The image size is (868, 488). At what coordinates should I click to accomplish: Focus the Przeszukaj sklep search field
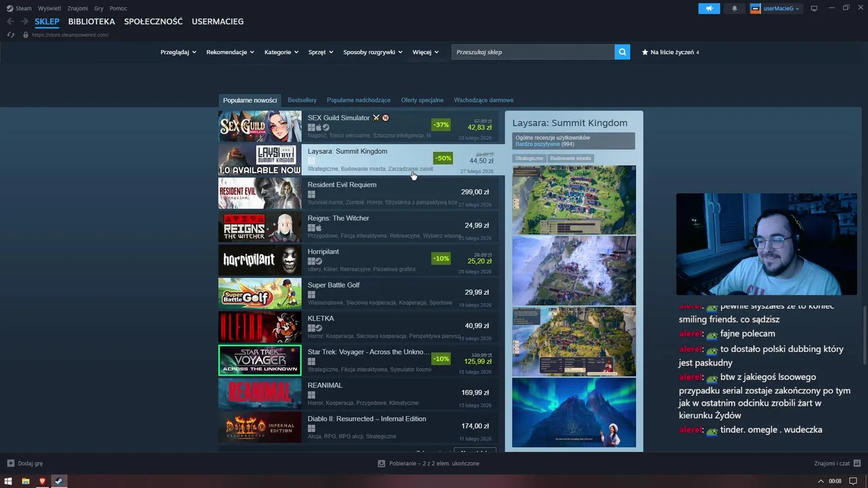click(533, 52)
